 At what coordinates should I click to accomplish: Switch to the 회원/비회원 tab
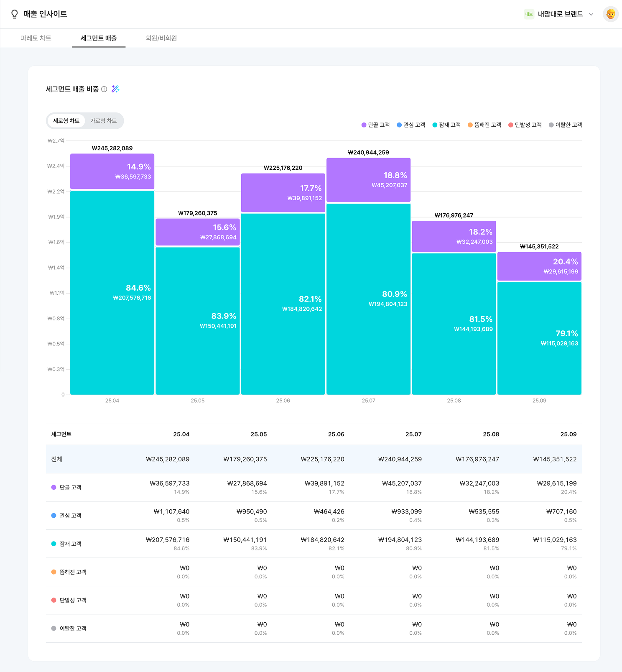point(161,38)
